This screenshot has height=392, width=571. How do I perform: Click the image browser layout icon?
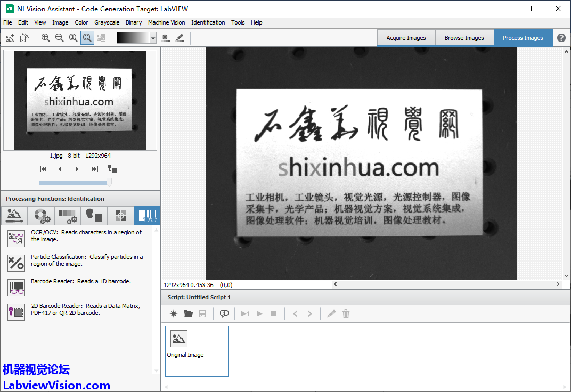click(112, 169)
